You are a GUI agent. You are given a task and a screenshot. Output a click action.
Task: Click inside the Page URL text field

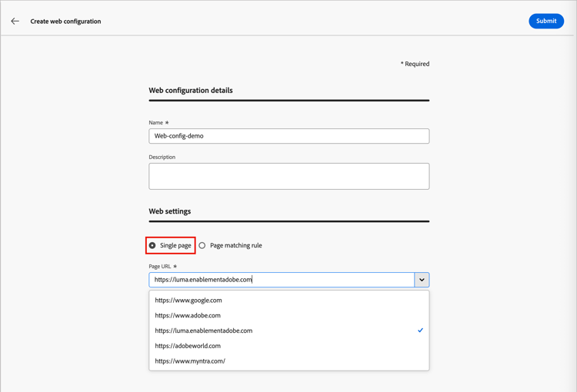(282, 280)
